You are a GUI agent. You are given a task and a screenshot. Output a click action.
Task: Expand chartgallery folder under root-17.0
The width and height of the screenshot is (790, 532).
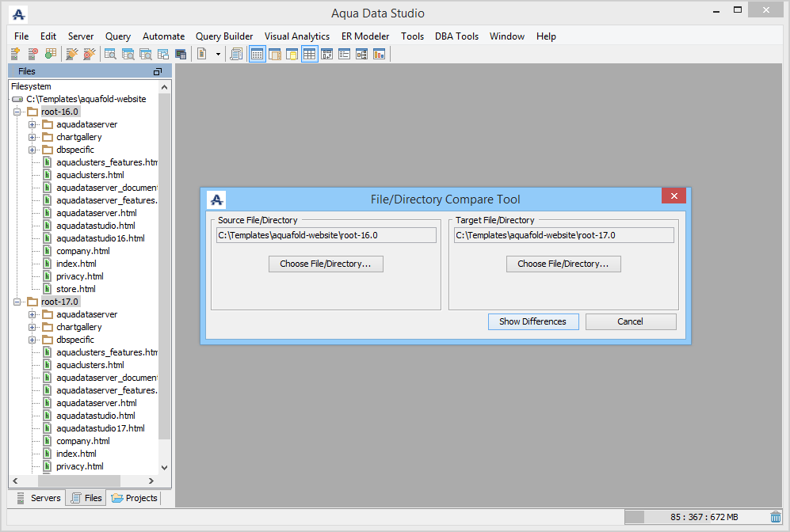[x=32, y=327]
